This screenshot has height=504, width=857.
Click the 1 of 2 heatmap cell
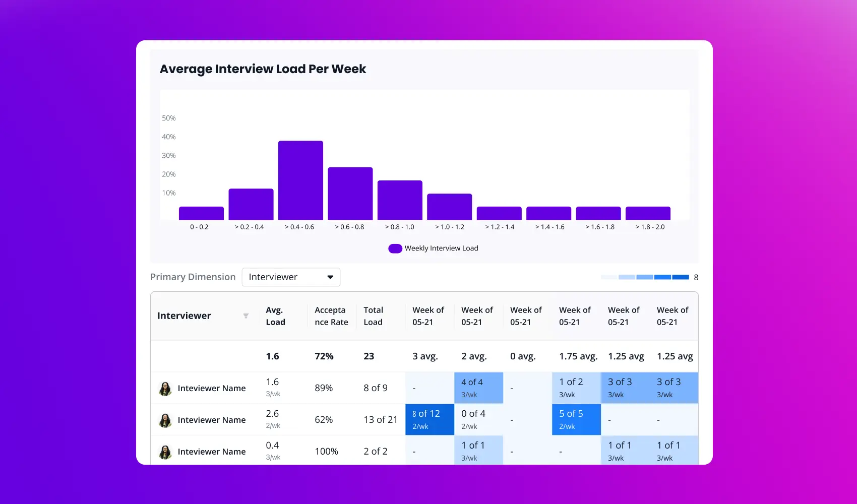(576, 388)
